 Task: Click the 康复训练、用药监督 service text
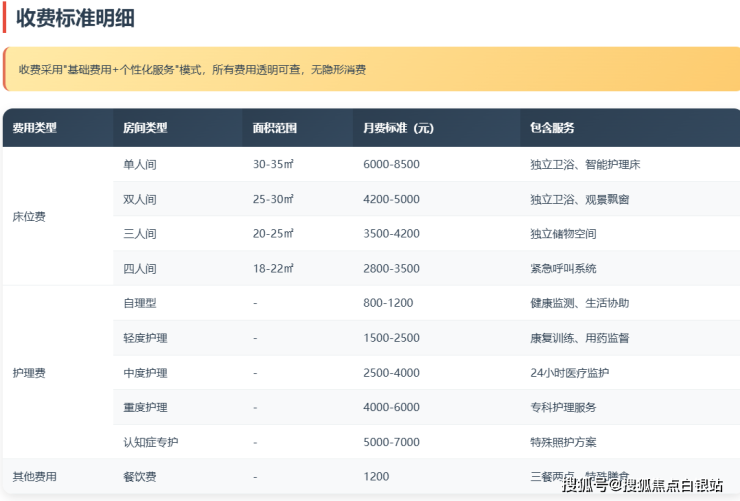tap(579, 338)
